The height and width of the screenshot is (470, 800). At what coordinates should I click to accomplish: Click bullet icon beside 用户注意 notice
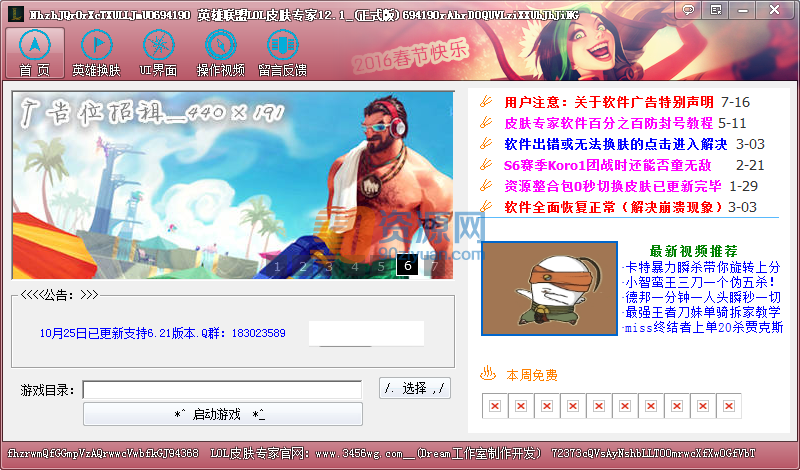click(x=486, y=101)
